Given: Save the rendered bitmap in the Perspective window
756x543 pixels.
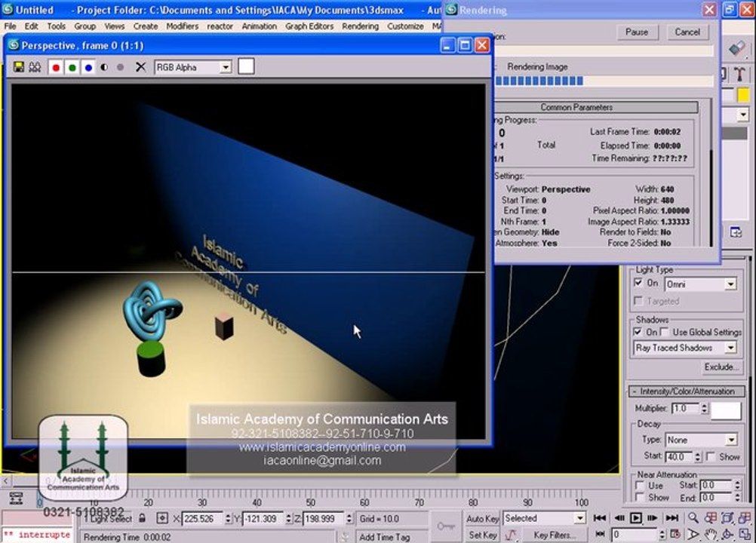Looking at the screenshot, I should coord(18,67).
